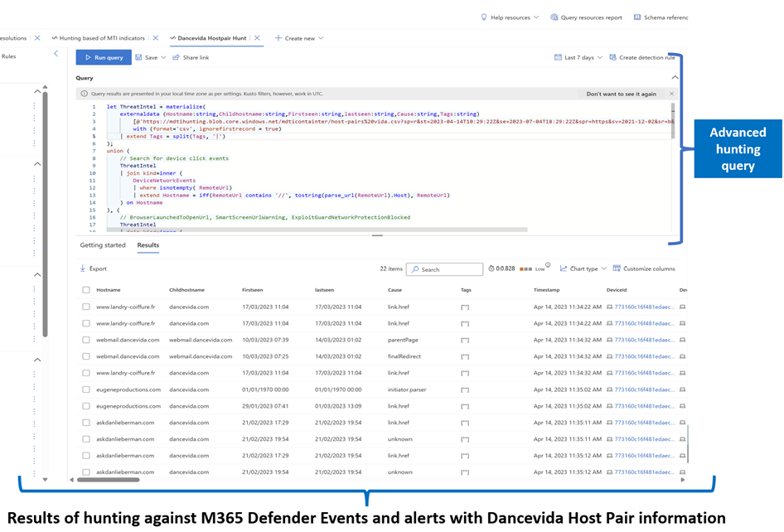Click the query duration clock icon
The width and height of the screenshot is (784, 532).
pyautogui.click(x=491, y=268)
